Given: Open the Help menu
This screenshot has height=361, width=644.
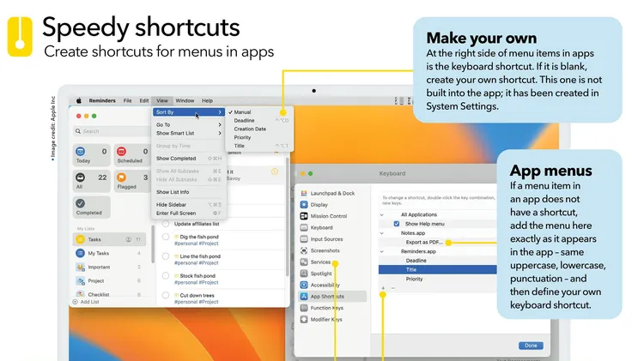Looking at the screenshot, I should tap(208, 100).
